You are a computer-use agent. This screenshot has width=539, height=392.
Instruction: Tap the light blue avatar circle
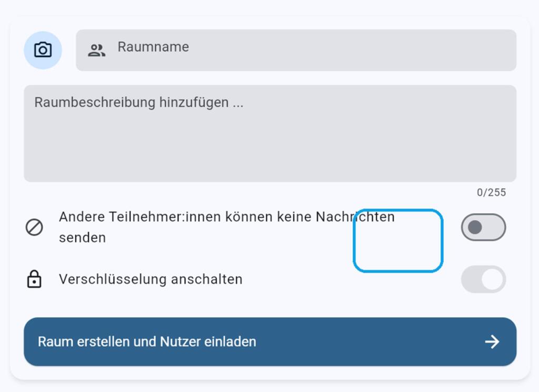pyautogui.click(x=43, y=50)
